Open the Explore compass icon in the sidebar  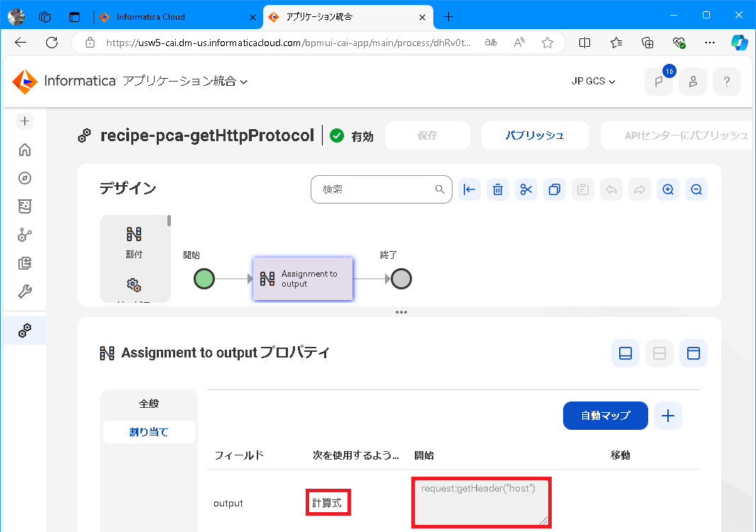click(25, 178)
